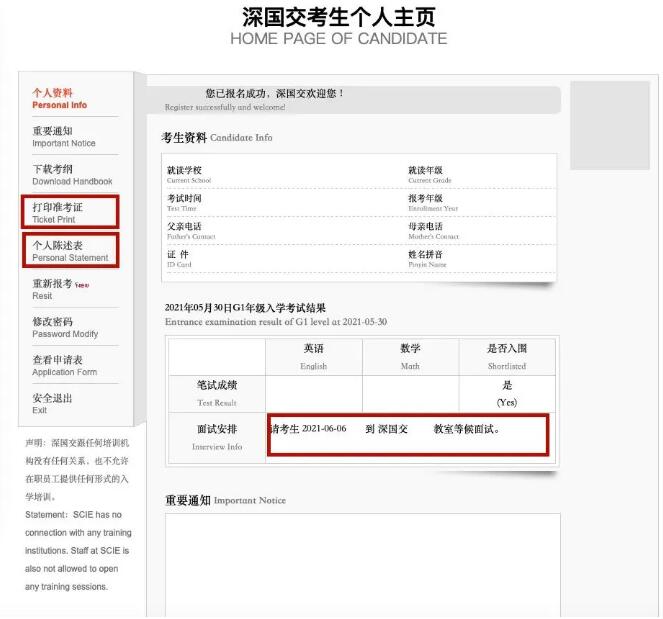
Task: Select the ID Card field label
Action: point(179,259)
